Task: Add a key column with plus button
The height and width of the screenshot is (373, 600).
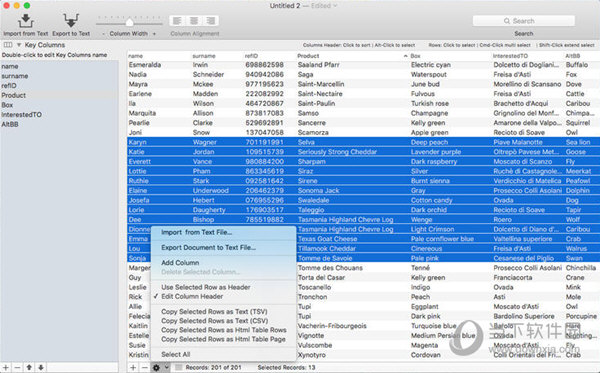Action: pyautogui.click(x=6, y=368)
